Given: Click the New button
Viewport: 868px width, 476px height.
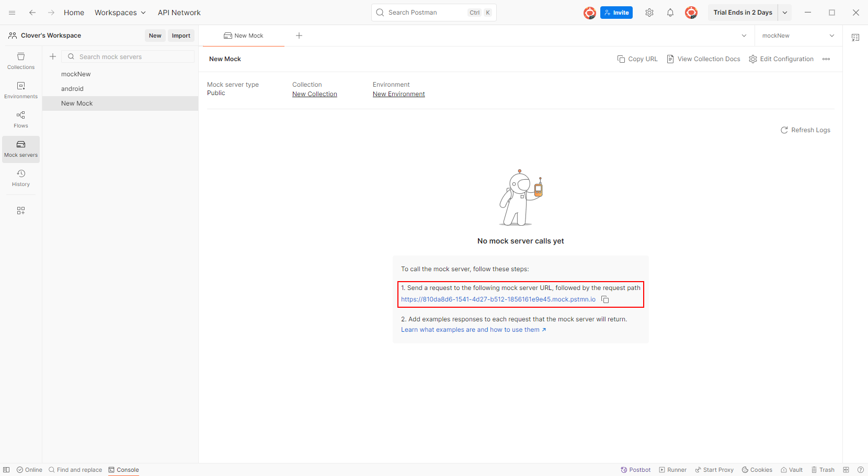Looking at the screenshot, I should pyautogui.click(x=155, y=36).
